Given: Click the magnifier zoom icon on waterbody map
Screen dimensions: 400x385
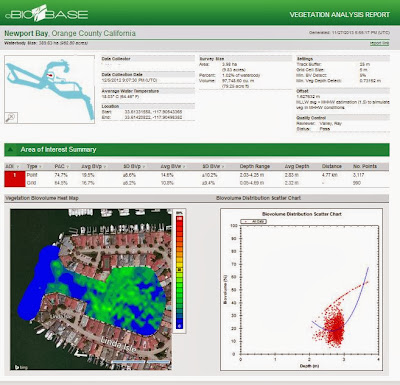Looking at the screenshot, I should 11,118.
